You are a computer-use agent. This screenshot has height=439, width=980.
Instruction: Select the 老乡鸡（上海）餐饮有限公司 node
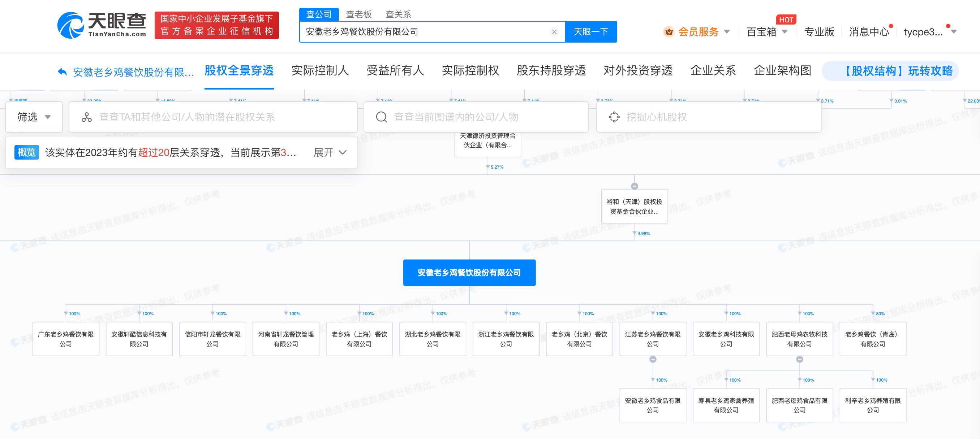pos(360,339)
